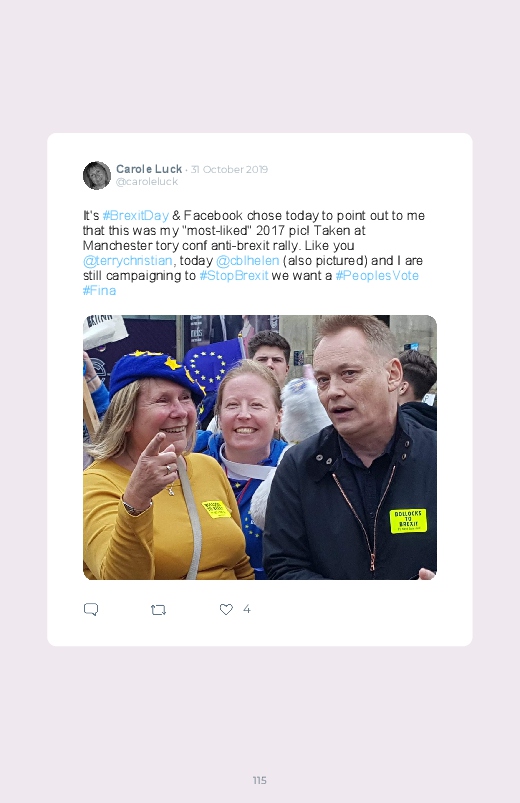Click the yellow sticker on the black jacket
This screenshot has width=520, height=803.
408,521
